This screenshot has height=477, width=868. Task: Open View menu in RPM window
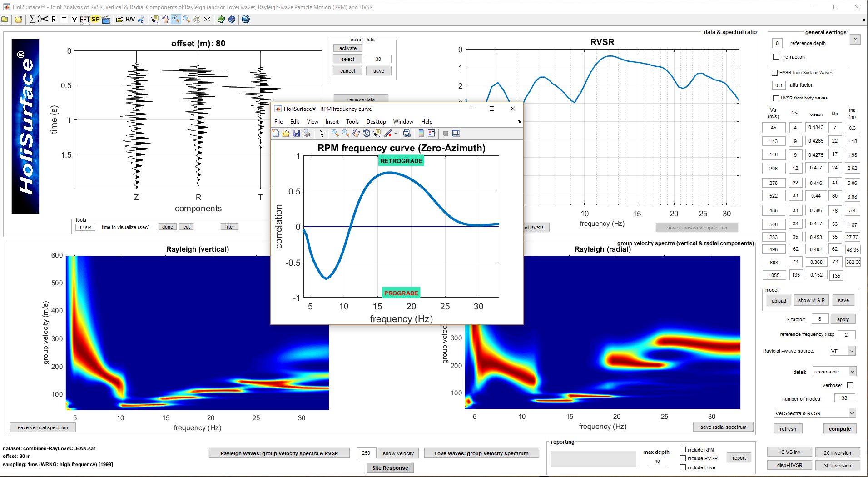pyautogui.click(x=312, y=122)
